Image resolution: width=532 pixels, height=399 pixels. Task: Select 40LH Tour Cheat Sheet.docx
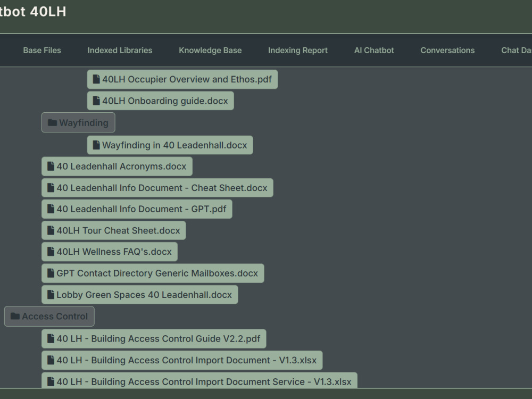pos(114,230)
